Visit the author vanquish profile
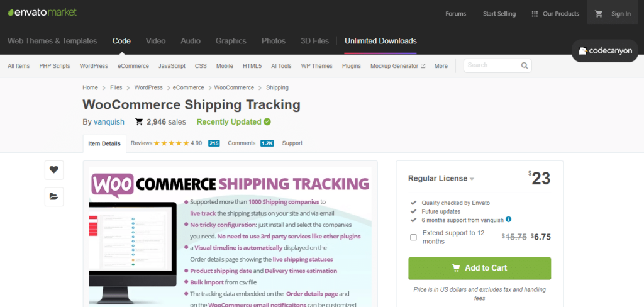This screenshot has width=644, height=307. point(109,121)
